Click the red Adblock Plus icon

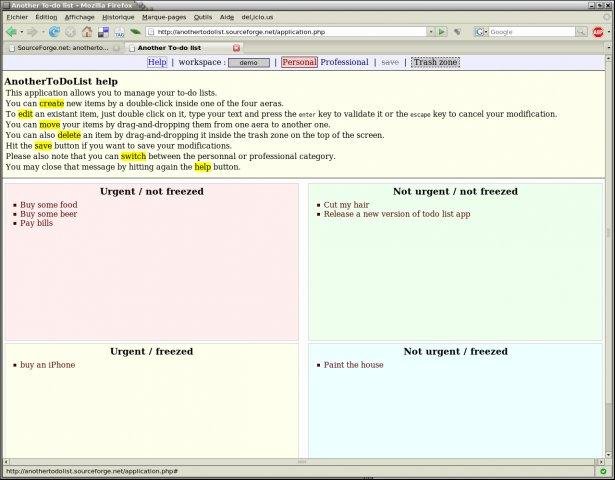coord(598,32)
